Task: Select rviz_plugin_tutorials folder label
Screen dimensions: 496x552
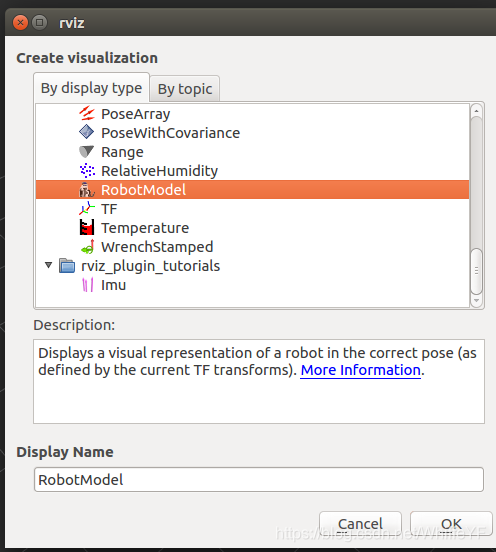Action: [150, 266]
